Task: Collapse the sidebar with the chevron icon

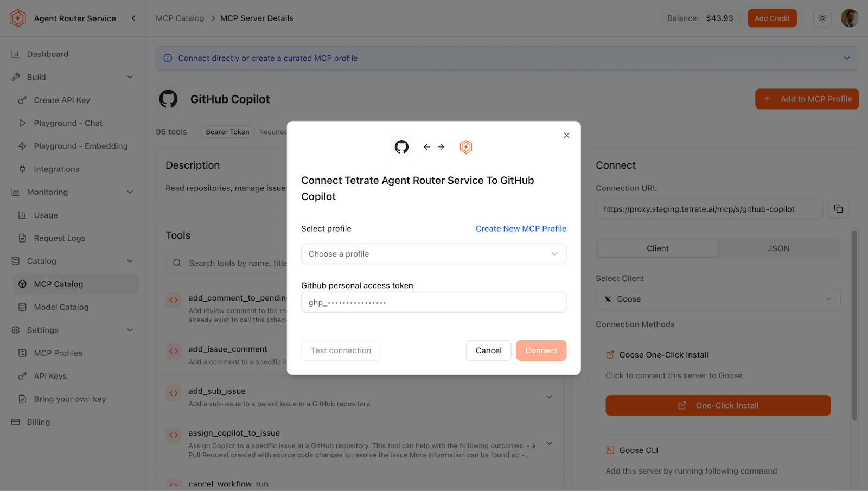Action: point(133,18)
